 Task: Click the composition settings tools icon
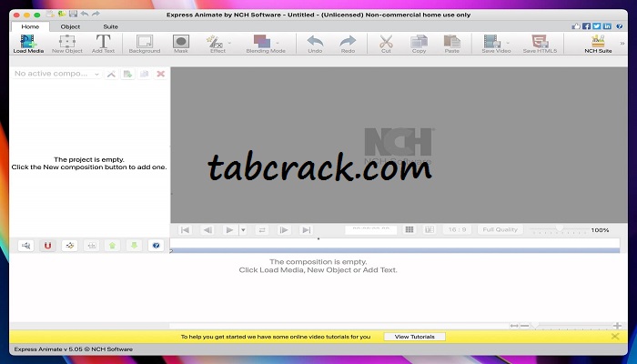click(x=111, y=74)
